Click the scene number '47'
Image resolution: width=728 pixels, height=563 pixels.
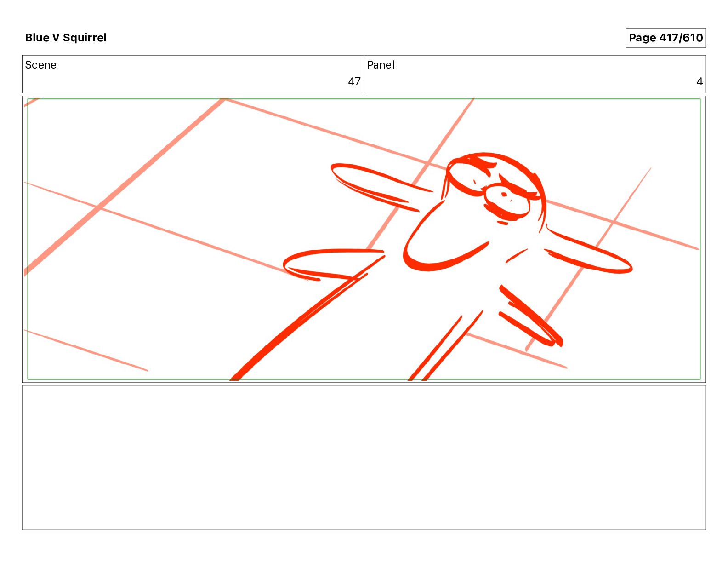pyautogui.click(x=354, y=81)
